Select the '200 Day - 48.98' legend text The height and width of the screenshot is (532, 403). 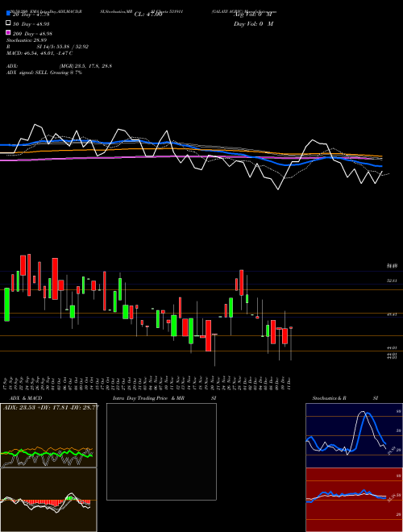click(x=32, y=34)
